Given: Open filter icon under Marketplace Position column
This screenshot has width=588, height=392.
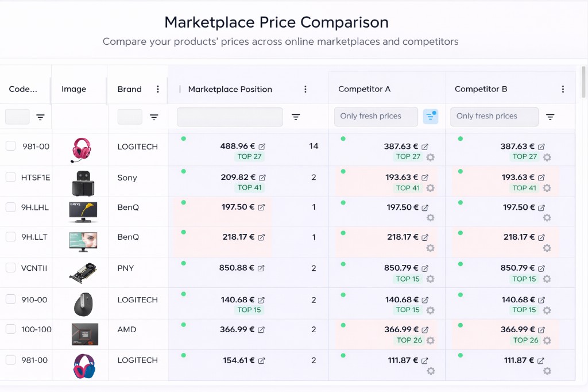Looking at the screenshot, I should (x=296, y=117).
